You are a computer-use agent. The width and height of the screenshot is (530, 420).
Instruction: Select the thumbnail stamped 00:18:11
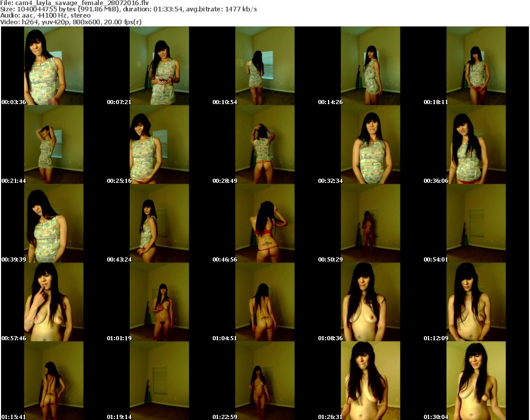[x=476, y=66]
